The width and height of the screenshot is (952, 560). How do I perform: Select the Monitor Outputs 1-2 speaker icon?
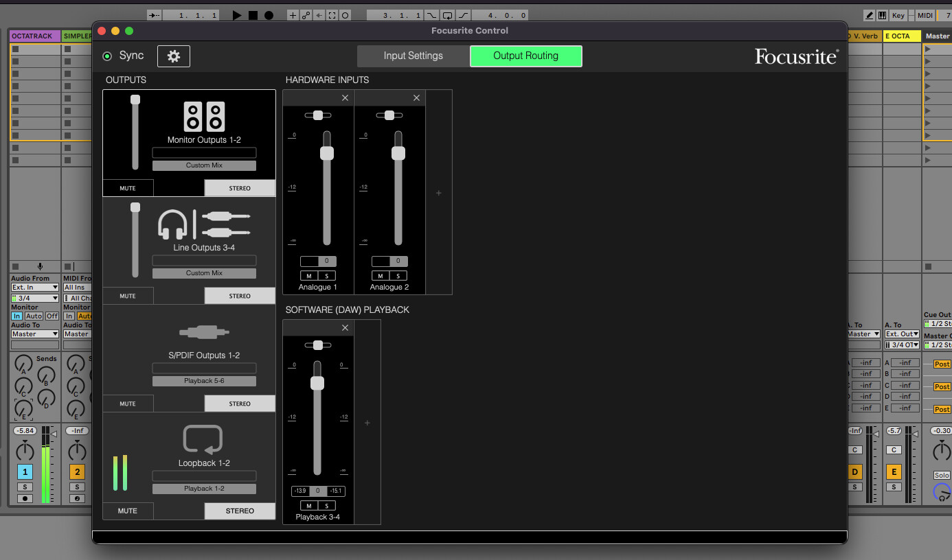click(204, 117)
